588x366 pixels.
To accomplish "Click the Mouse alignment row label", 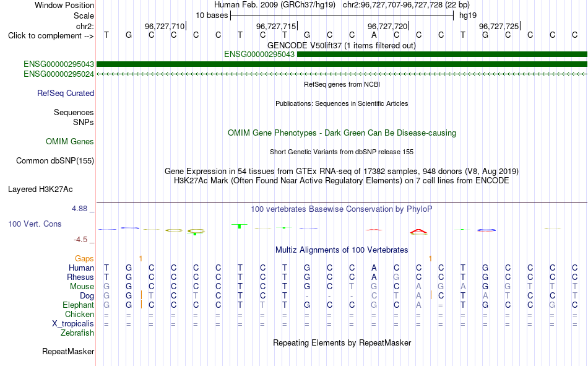I will pyautogui.click(x=82, y=286).
